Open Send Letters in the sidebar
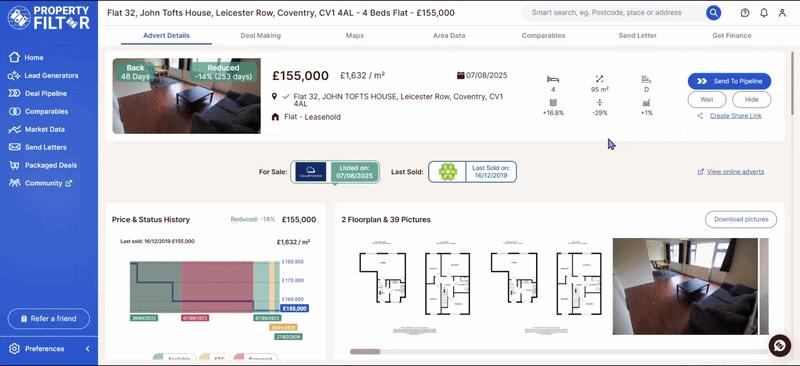The width and height of the screenshot is (800, 366). click(x=38, y=148)
